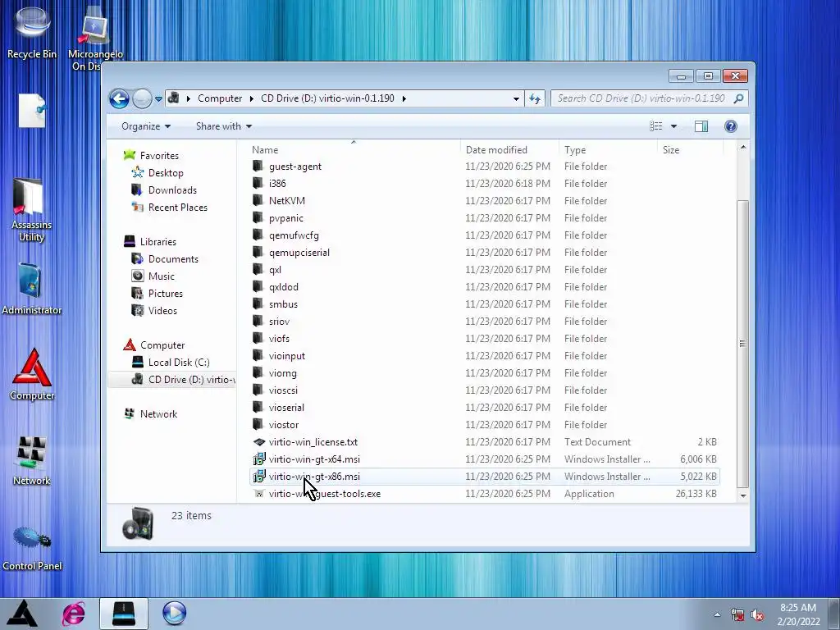Launch Internet Explorer from taskbar

tap(74, 614)
